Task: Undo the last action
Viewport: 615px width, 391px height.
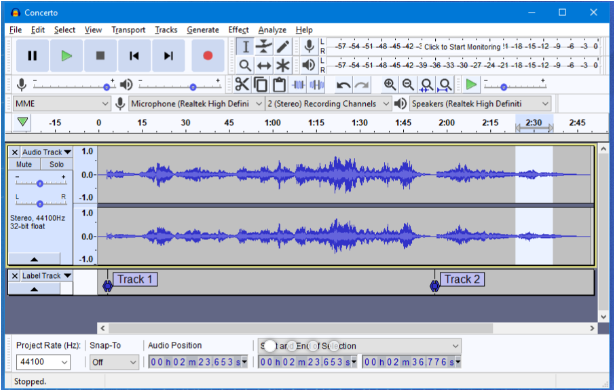Action: coord(344,84)
